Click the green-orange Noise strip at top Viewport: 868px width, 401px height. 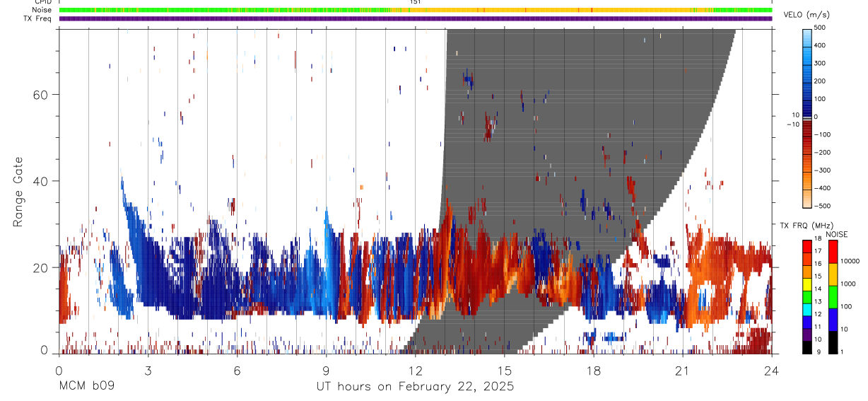click(x=416, y=10)
